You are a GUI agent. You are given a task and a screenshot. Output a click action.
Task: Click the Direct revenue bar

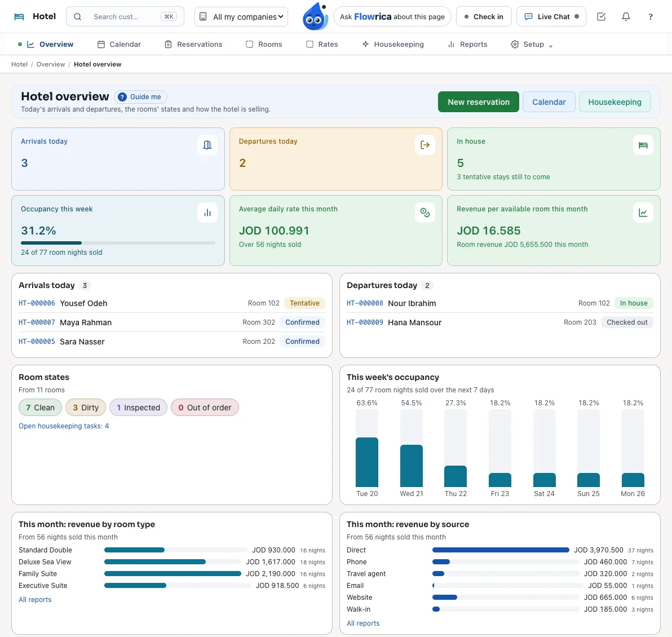tap(501, 550)
